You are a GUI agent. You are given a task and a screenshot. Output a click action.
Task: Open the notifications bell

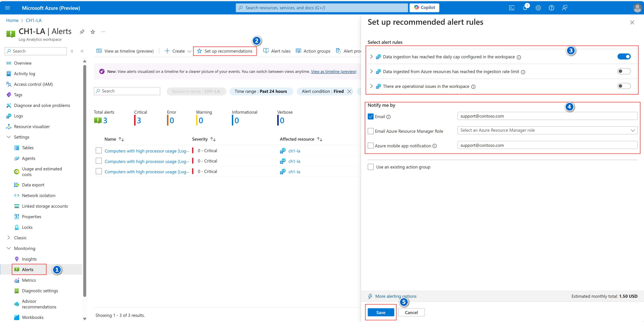(x=525, y=8)
